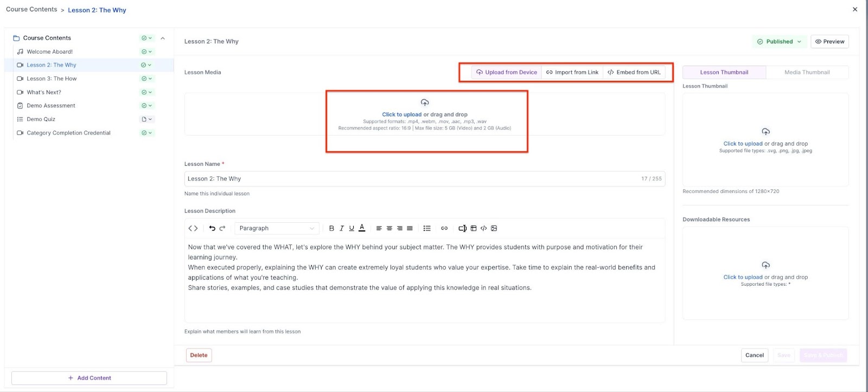Screen dimensions: 868x392
Task: Select the Lesson Thumbnail tab
Action: 724,72
